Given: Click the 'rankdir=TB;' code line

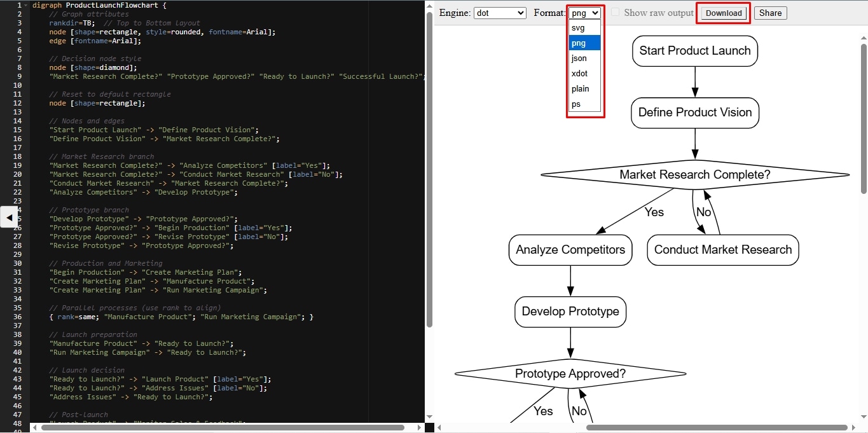Looking at the screenshot, I should [125, 23].
